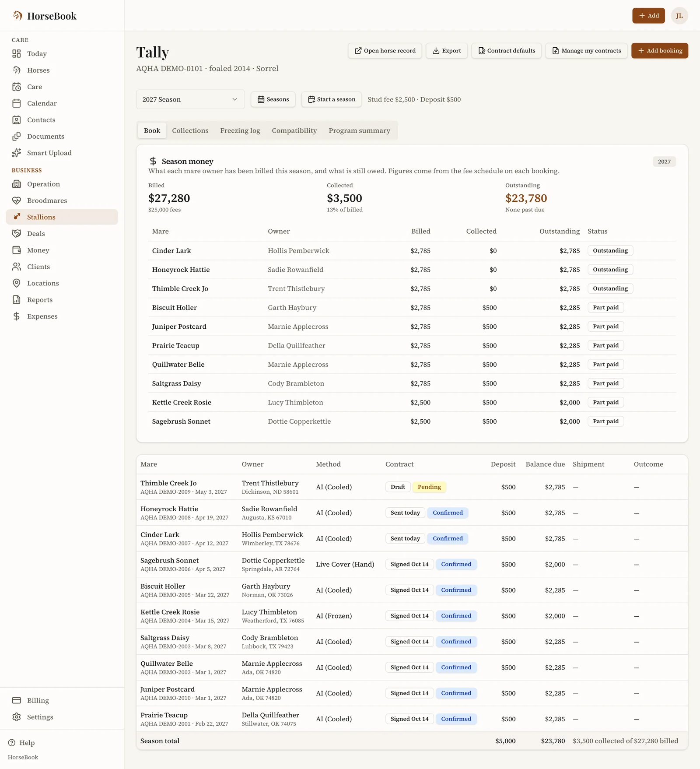Image resolution: width=700 pixels, height=769 pixels.
Task: Click the Open horse record button
Action: (385, 51)
